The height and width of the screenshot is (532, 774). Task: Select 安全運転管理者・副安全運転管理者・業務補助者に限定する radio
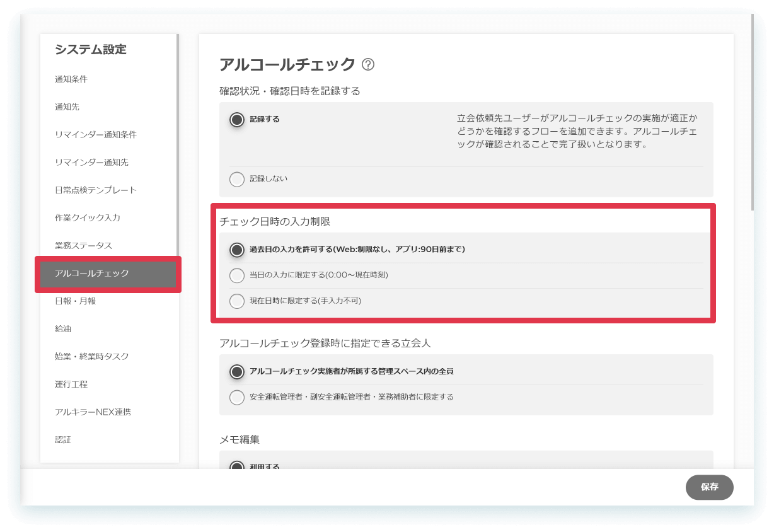(237, 397)
